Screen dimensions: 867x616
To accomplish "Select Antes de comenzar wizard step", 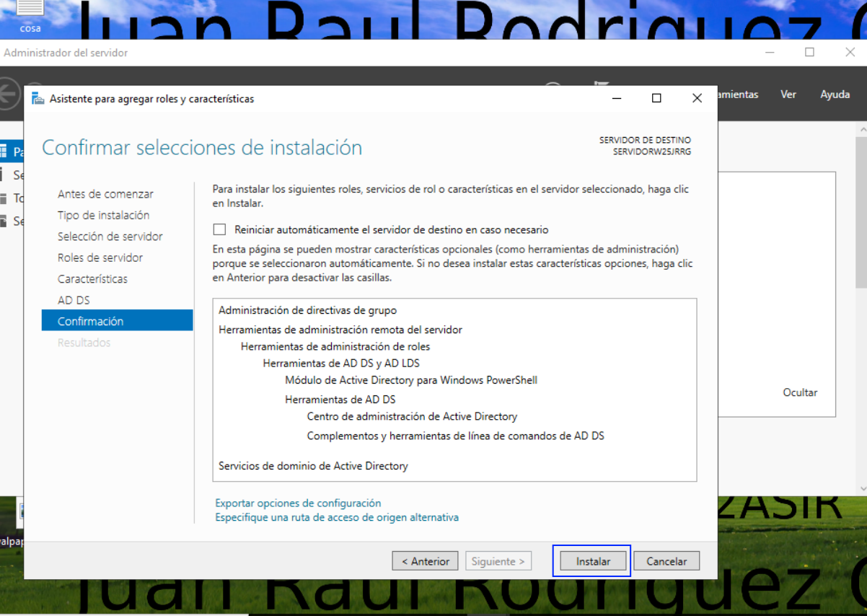I will pos(105,194).
